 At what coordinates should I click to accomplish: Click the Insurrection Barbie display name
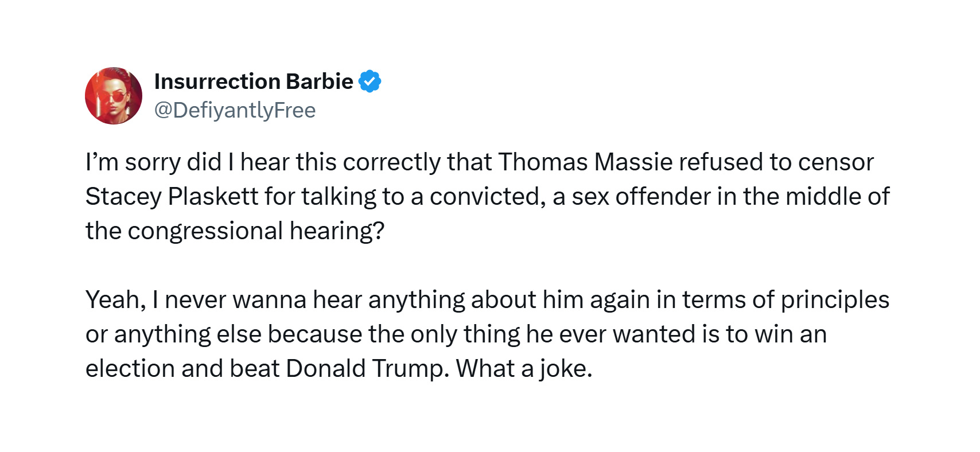(x=254, y=82)
